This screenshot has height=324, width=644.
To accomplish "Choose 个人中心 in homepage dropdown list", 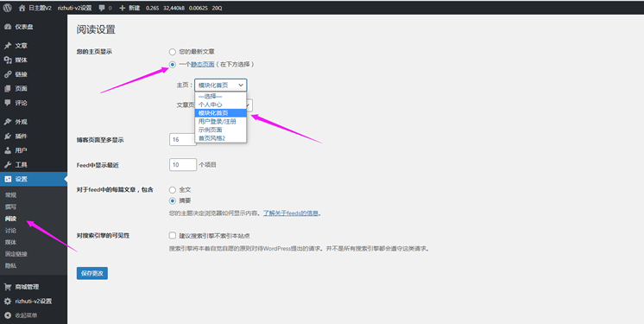I will [220, 105].
